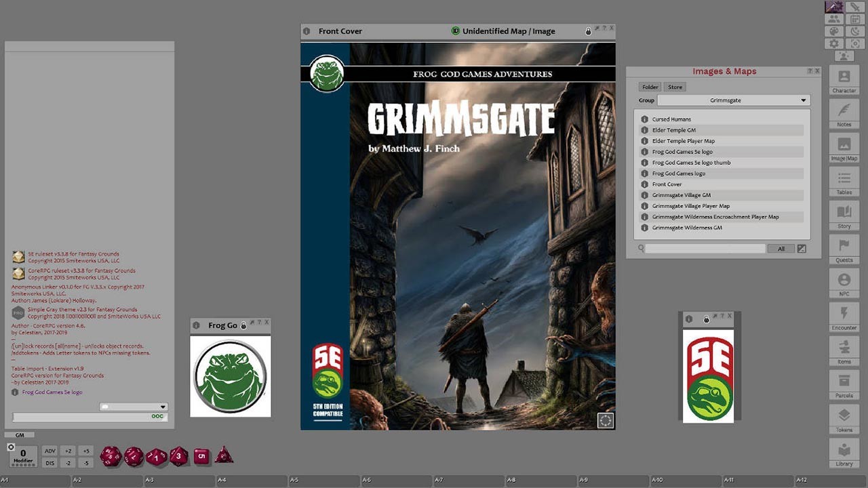Switch to the Store tab in Images & Maps
The width and height of the screenshot is (868, 488).
click(x=675, y=87)
